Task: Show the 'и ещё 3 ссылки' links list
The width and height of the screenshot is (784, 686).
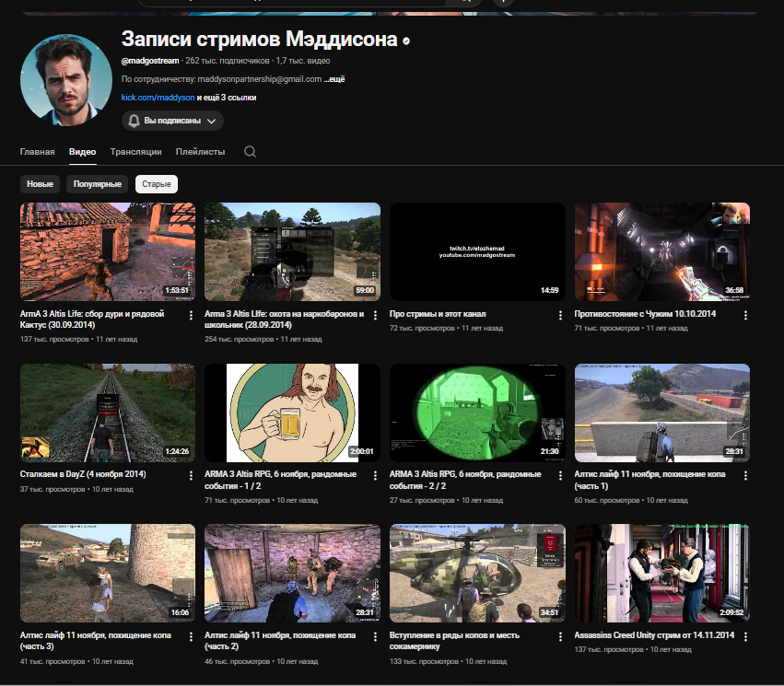Action: click(227, 98)
